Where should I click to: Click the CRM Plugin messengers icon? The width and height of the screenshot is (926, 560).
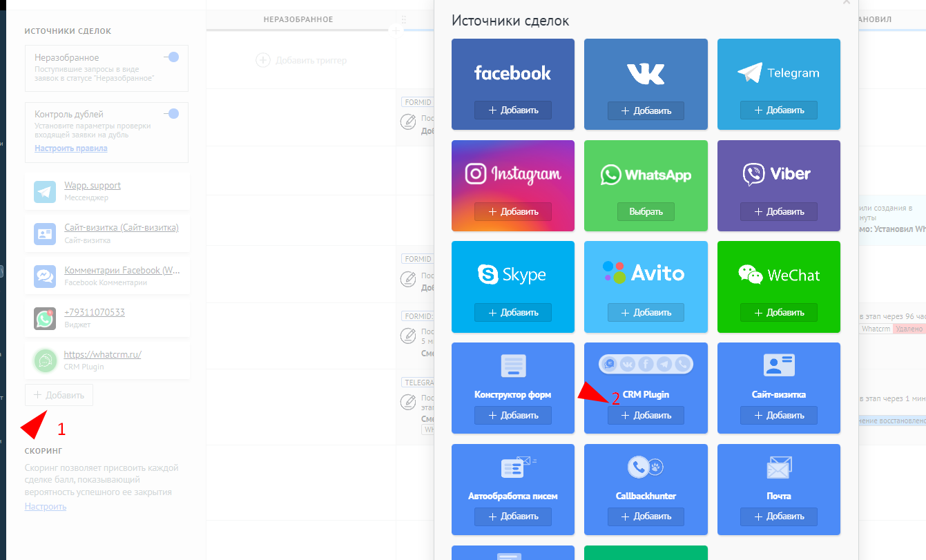point(646,364)
